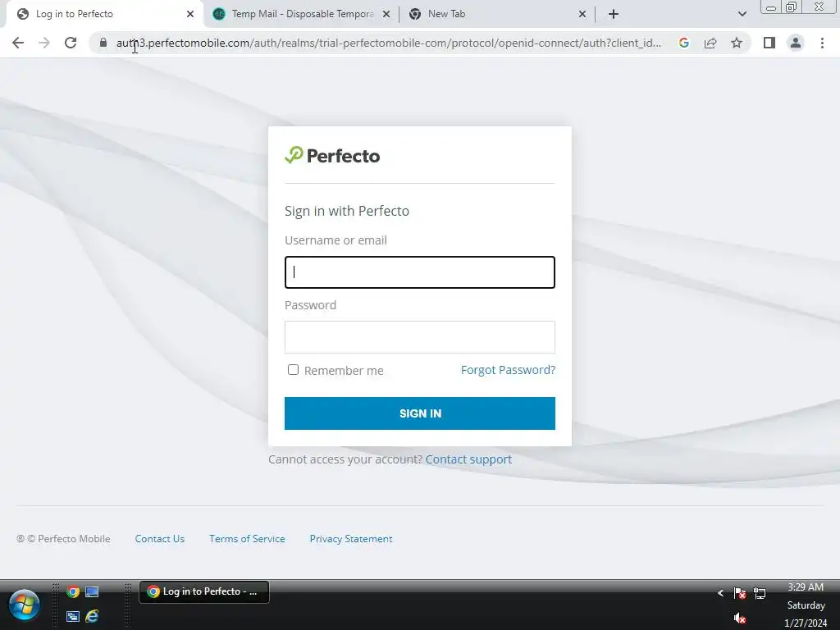Image resolution: width=840 pixels, height=630 pixels.
Task: Open the Contact support link
Action: tap(468, 459)
